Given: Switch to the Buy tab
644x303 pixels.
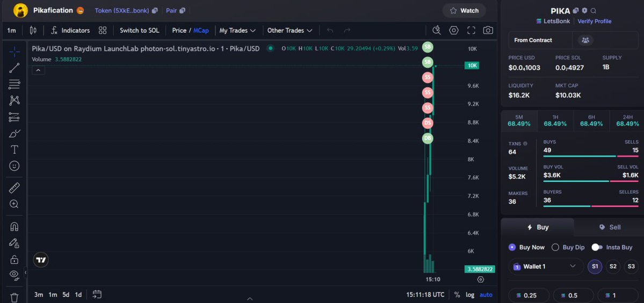Looking at the screenshot, I should [538, 227].
